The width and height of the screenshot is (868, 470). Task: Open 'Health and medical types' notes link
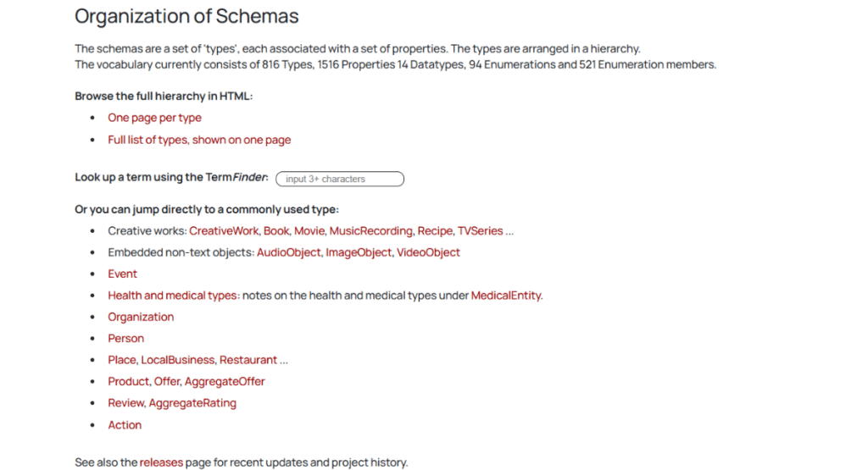[173, 296]
